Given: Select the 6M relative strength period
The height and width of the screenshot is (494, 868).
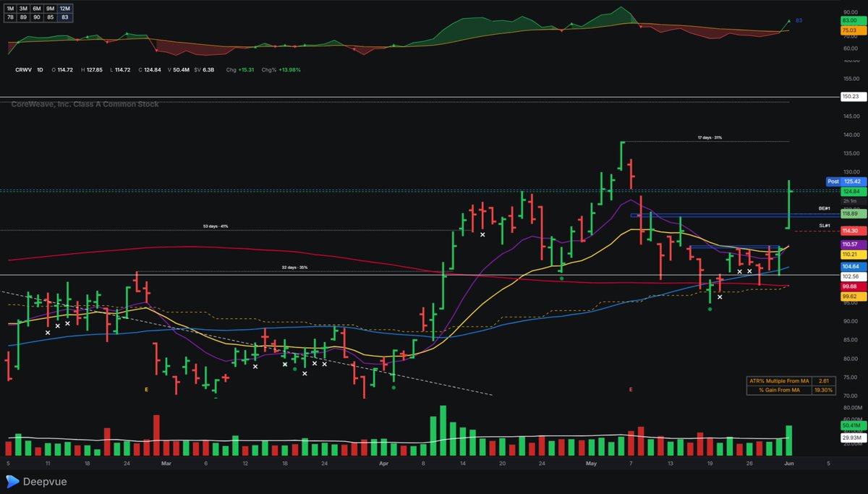Looking at the screenshot, I should tap(37, 9).
